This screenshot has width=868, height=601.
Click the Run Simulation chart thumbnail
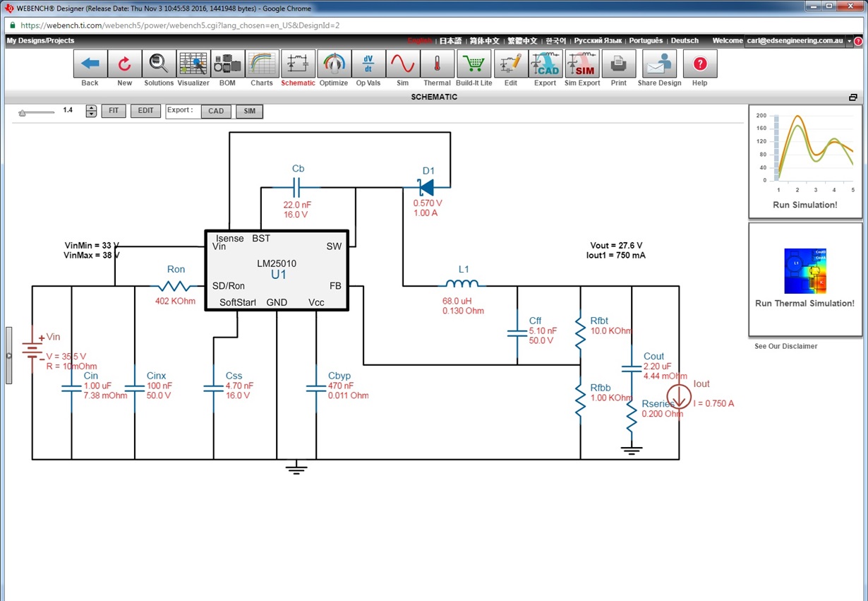pyautogui.click(x=805, y=162)
